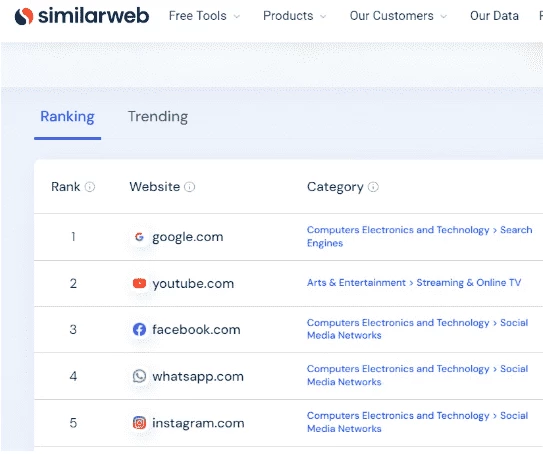The height and width of the screenshot is (454, 543).
Task: Open the google.com website link
Action: (188, 237)
